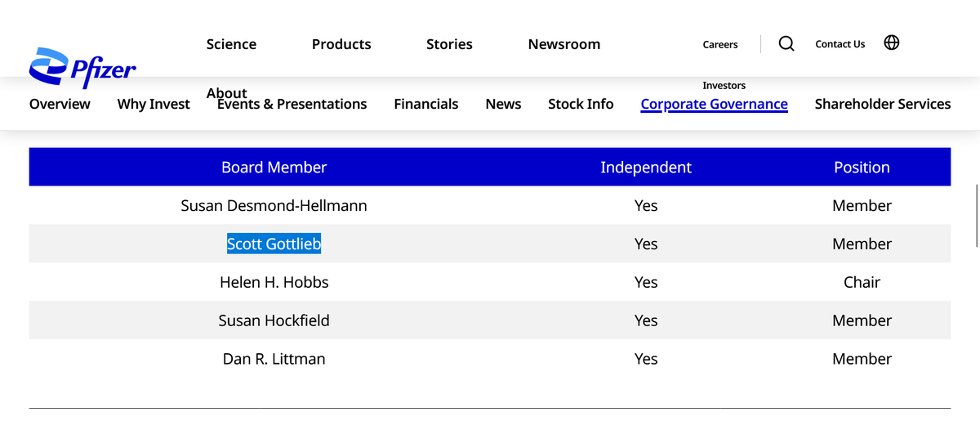Open the Contact Us link
The height and width of the screenshot is (448, 980).
[x=840, y=44]
